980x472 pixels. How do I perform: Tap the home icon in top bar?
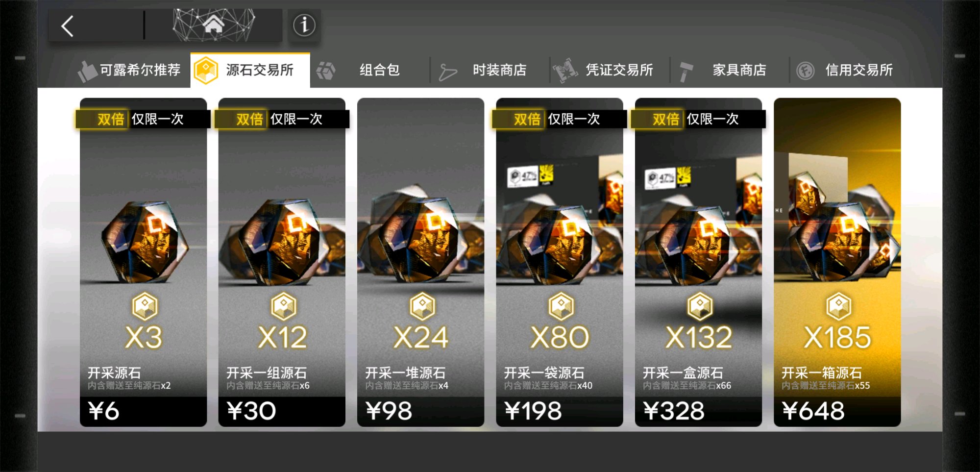214,24
